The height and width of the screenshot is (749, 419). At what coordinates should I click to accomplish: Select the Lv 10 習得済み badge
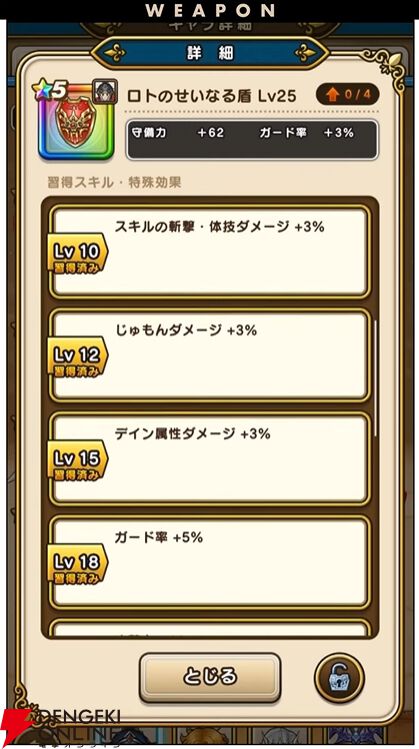pyautogui.click(x=77, y=254)
